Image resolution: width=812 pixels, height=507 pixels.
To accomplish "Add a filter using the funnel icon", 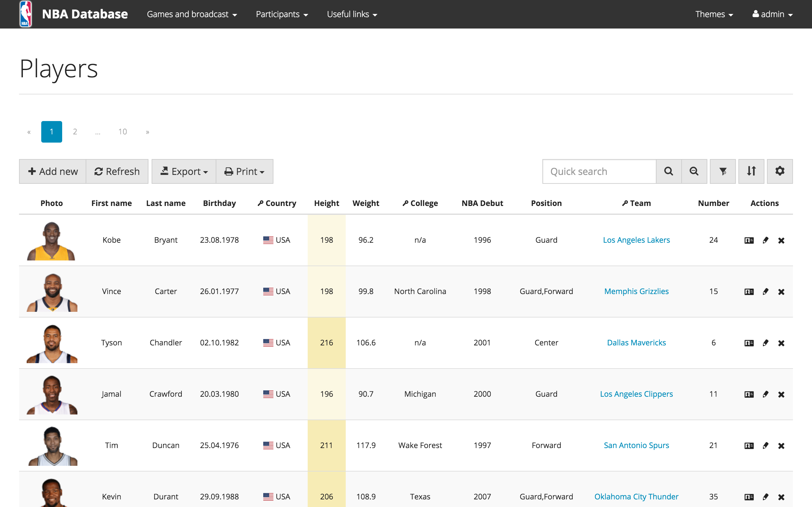I will coord(723,171).
